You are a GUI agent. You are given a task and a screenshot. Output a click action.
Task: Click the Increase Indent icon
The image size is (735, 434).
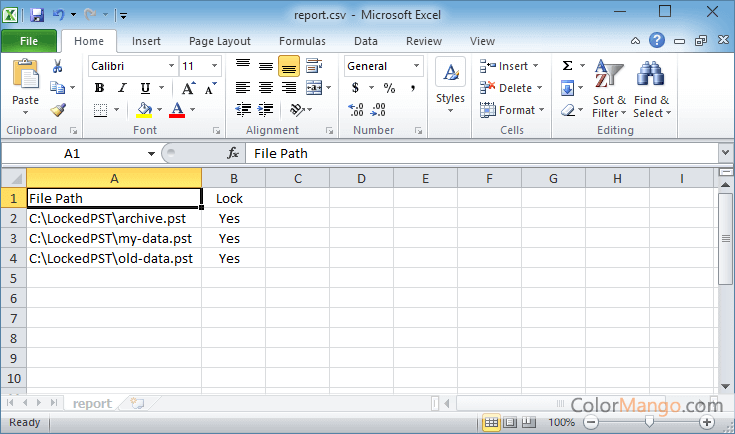[x=266, y=110]
